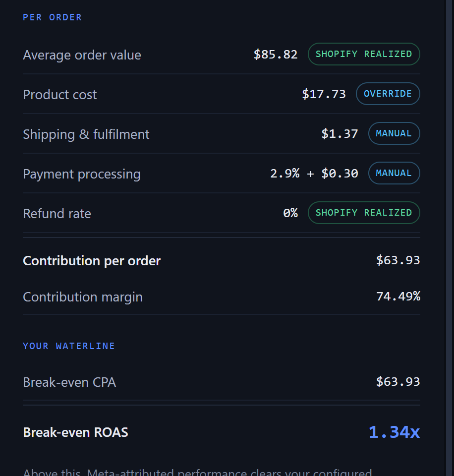This screenshot has height=476, width=454.
Task: Click the YOUR WATERLINE section heading
Action: pyautogui.click(x=69, y=346)
